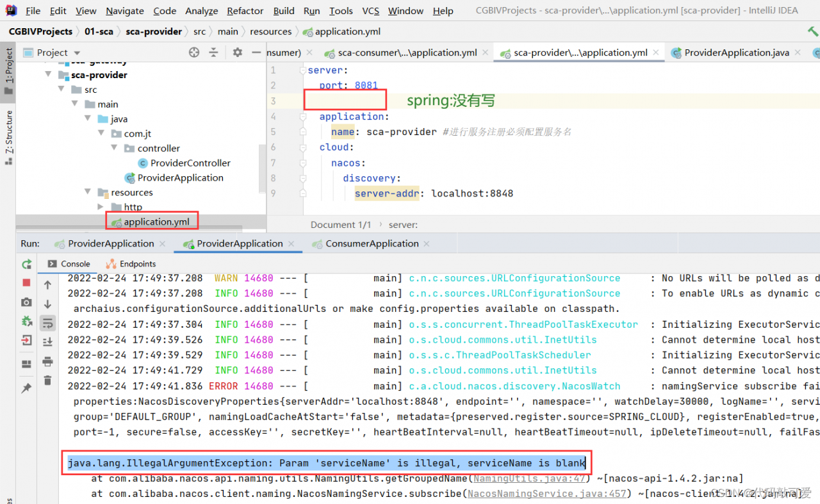The image size is (820, 504).
Task: Click the 'server-addr' key on line 9
Action: [x=387, y=193]
